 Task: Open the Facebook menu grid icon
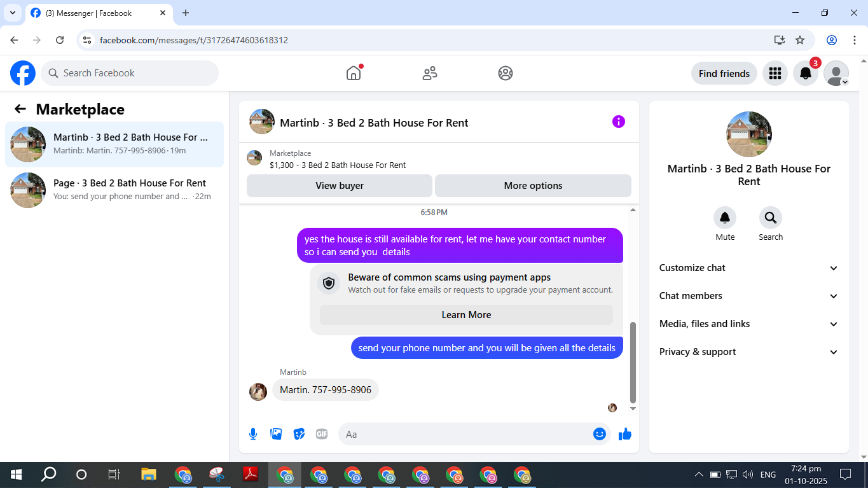tap(775, 73)
